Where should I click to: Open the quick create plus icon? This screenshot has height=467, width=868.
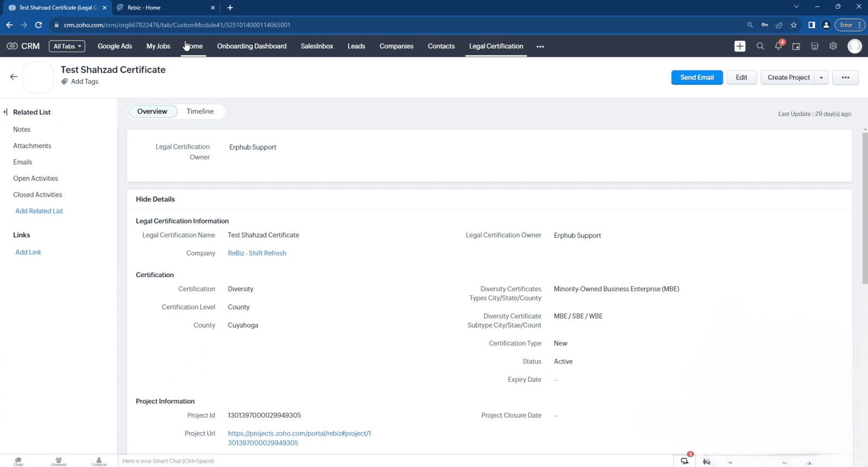point(740,46)
